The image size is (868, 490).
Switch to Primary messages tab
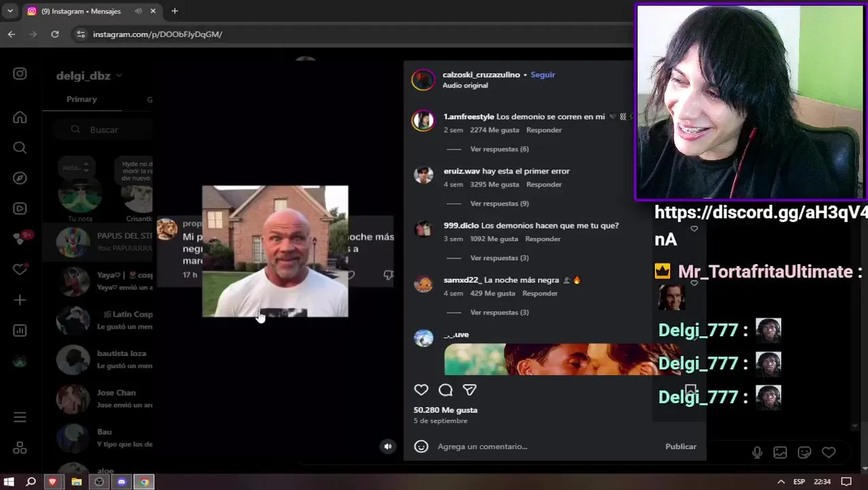coord(82,99)
